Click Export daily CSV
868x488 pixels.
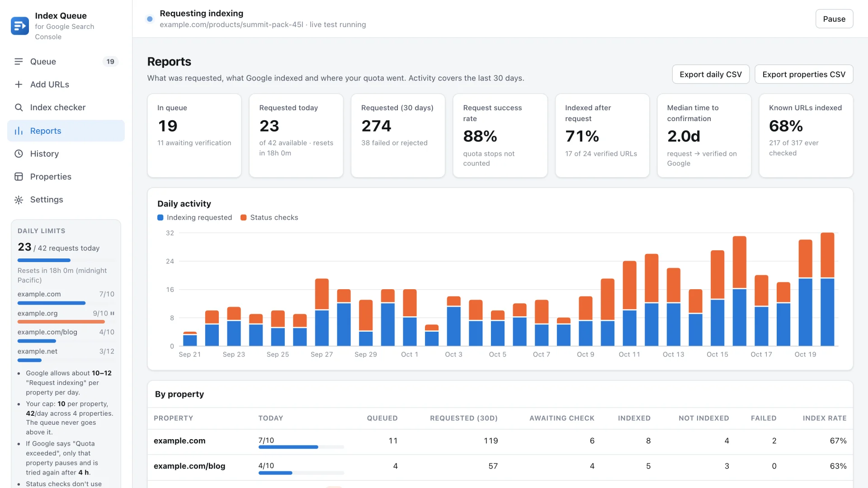pos(710,75)
